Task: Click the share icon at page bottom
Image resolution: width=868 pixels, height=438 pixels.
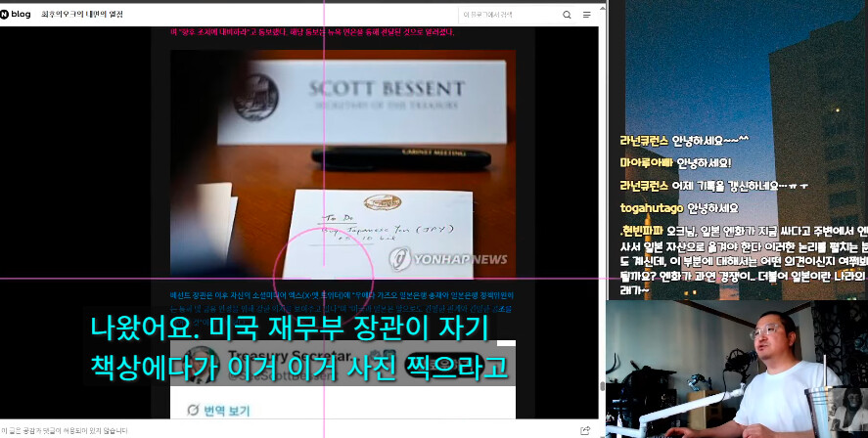Action: pyautogui.click(x=585, y=430)
